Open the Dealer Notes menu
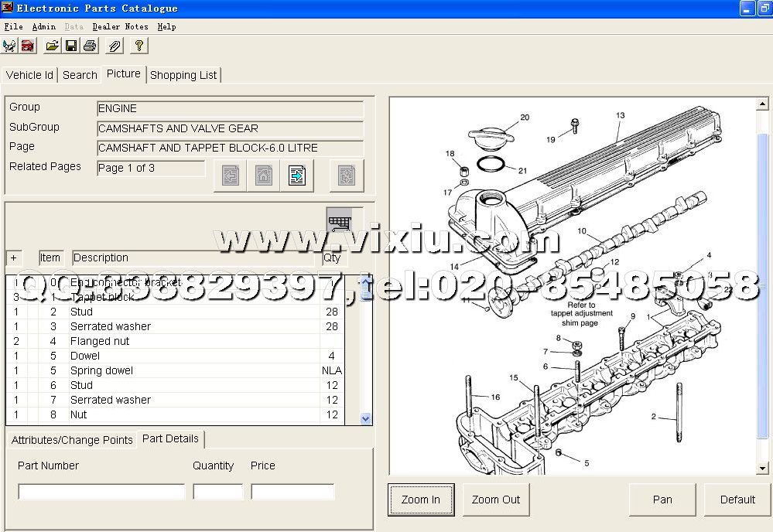The image size is (773, 532). coord(120,26)
